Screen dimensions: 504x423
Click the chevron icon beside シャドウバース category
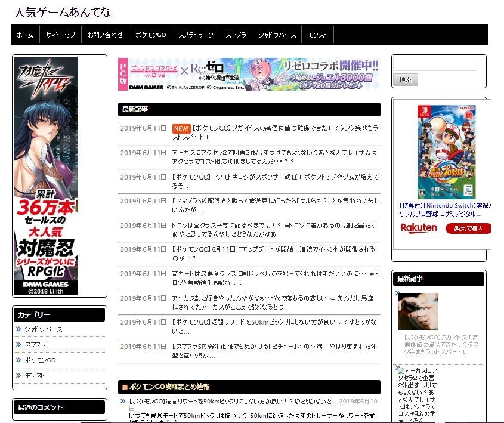18,329
